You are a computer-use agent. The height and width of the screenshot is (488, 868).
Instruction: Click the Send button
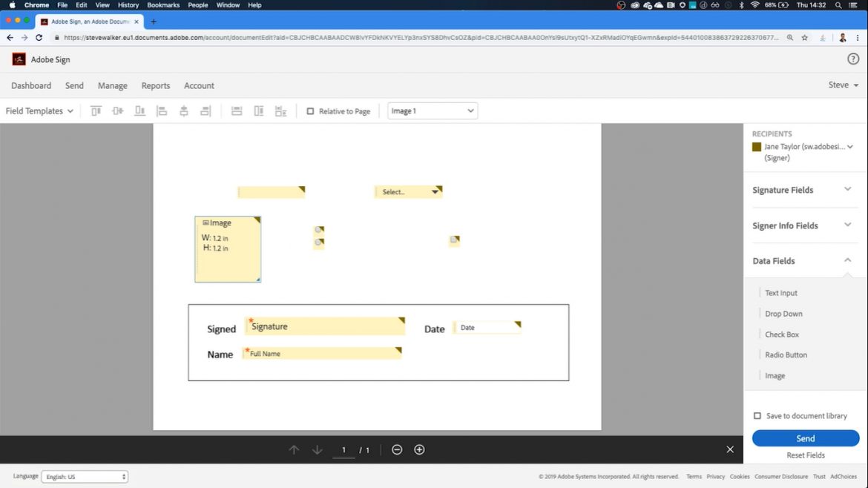click(805, 438)
